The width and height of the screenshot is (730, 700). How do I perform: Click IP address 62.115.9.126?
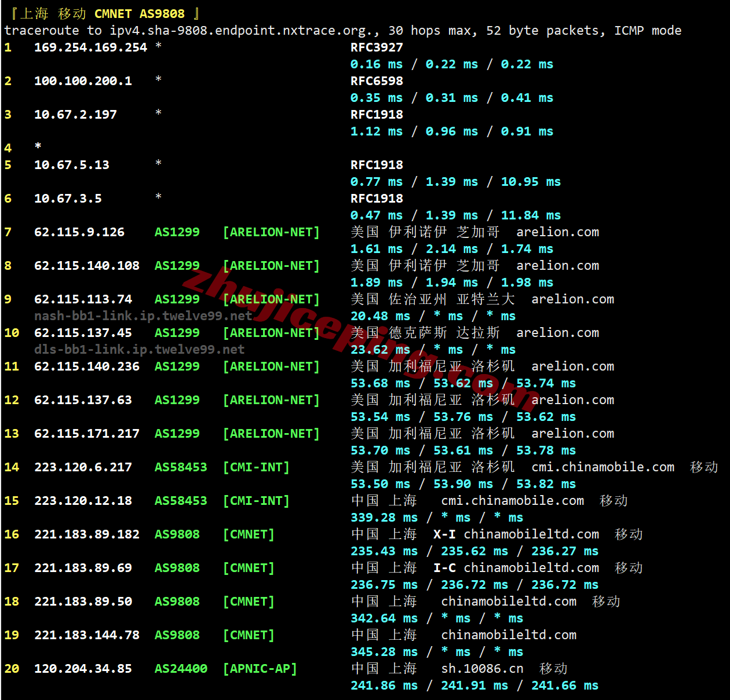pyautogui.click(x=79, y=232)
